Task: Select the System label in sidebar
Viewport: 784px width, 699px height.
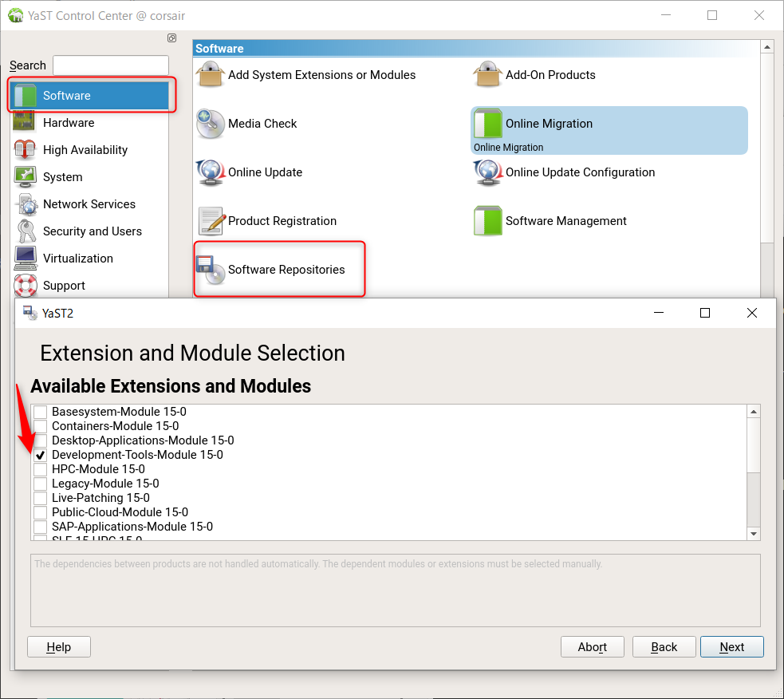Action: pyautogui.click(x=62, y=177)
